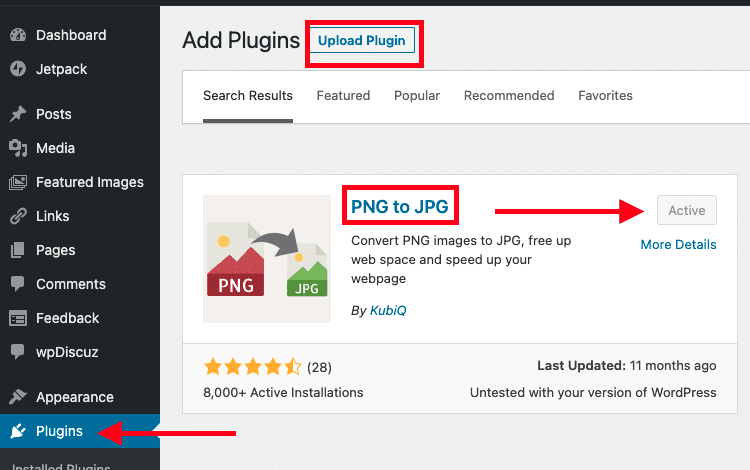The image size is (750, 470).
Task: Switch to the Featured tab
Action: (343, 96)
